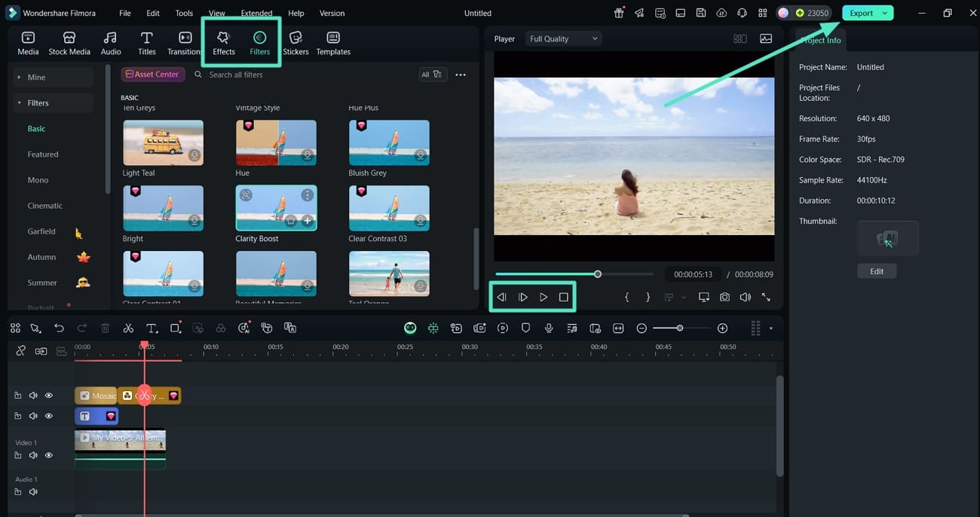Image resolution: width=980 pixels, height=517 pixels.
Task: Click the voiceover microphone icon
Action: tap(549, 328)
